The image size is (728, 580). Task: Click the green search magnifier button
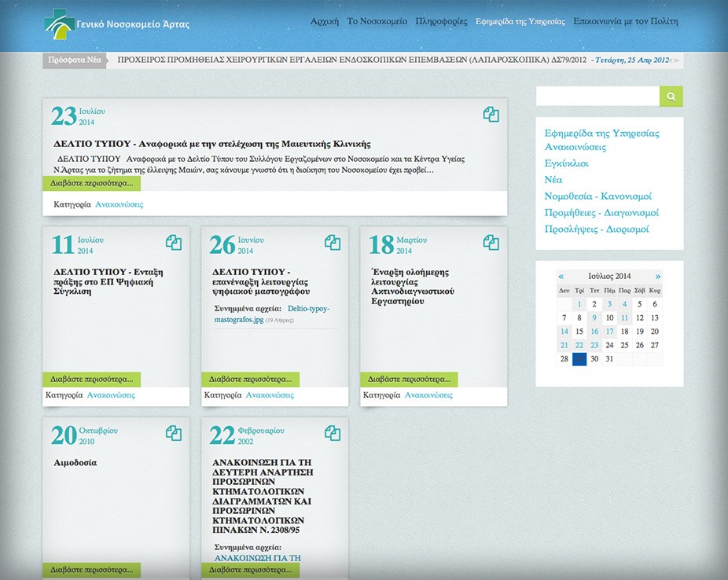click(x=671, y=97)
